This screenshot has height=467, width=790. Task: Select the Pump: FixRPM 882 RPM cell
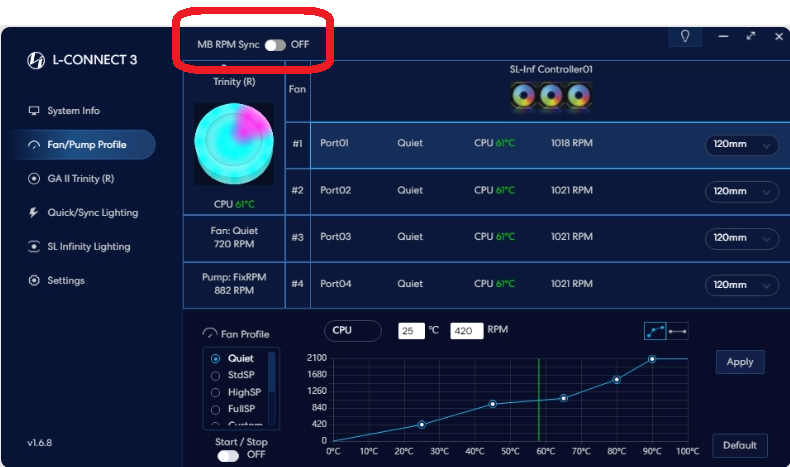pyautogui.click(x=234, y=285)
